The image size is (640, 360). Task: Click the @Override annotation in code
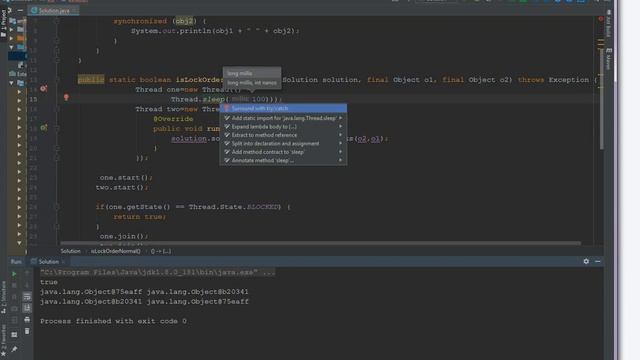tap(173, 119)
